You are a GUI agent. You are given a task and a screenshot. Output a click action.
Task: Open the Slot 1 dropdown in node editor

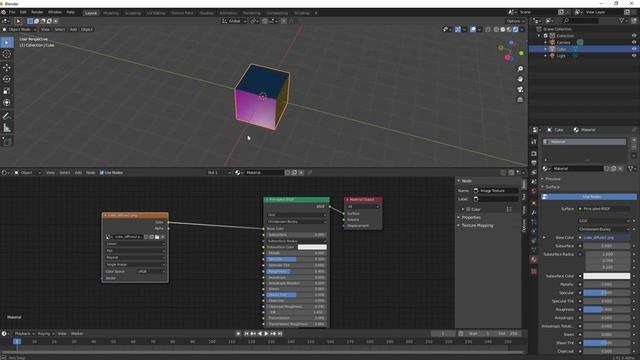point(219,173)
